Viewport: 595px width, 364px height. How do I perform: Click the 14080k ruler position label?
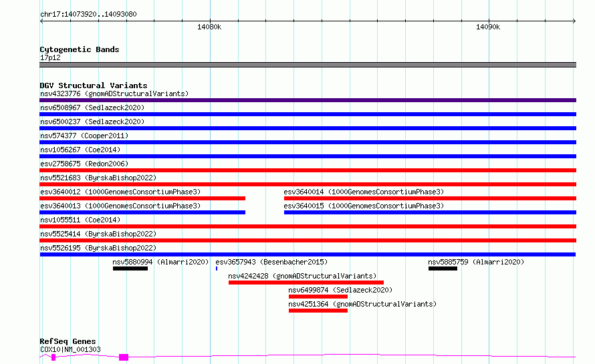(209, 27)
